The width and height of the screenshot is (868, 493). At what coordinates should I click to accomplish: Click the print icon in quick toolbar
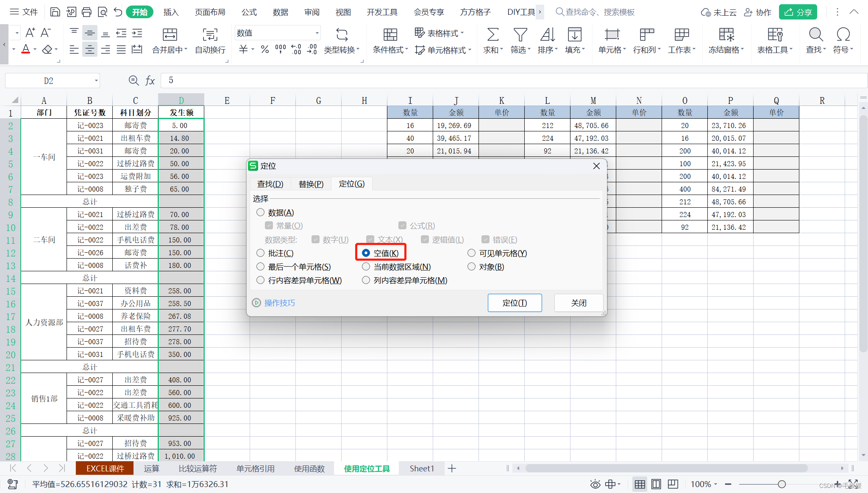(86, 12)
